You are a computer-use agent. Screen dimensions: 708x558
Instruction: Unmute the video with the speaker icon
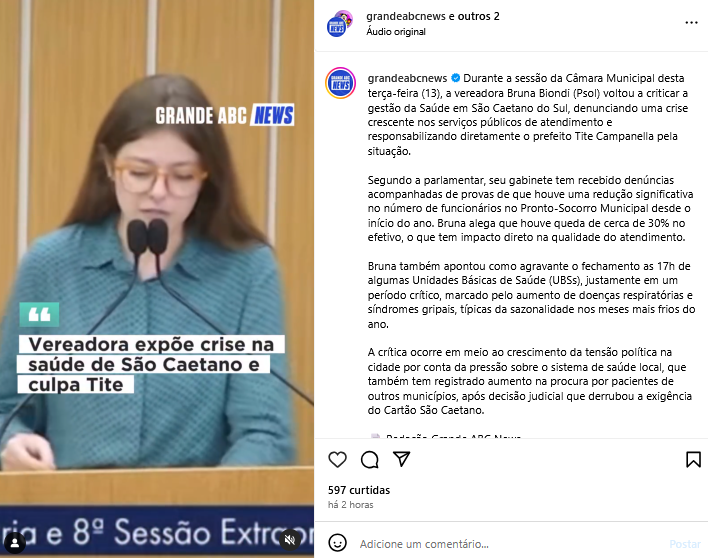(x=290, y=540)
